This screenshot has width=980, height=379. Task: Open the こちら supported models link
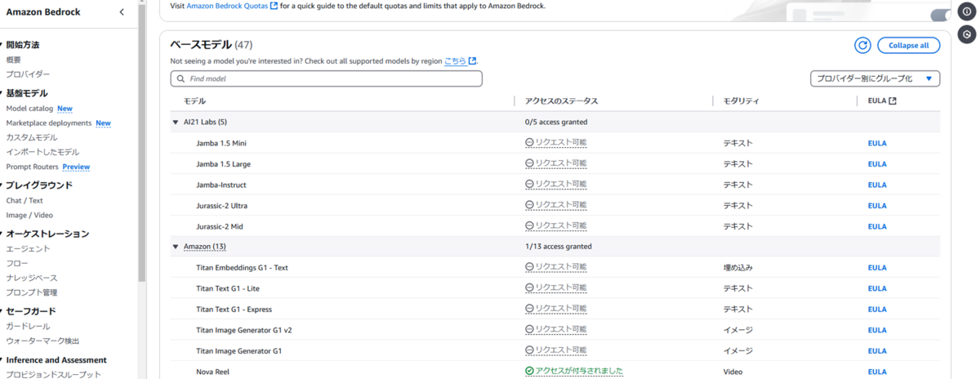(x=456, y=61)
